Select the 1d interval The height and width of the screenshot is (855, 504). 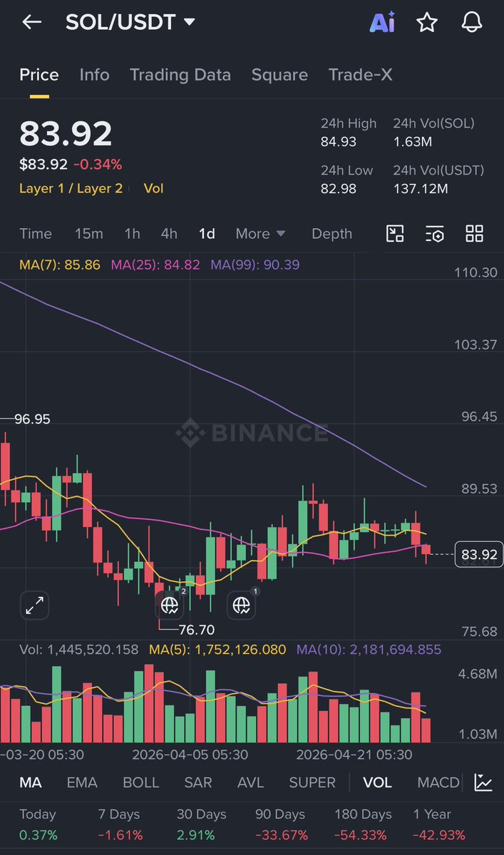click(207, 233)
